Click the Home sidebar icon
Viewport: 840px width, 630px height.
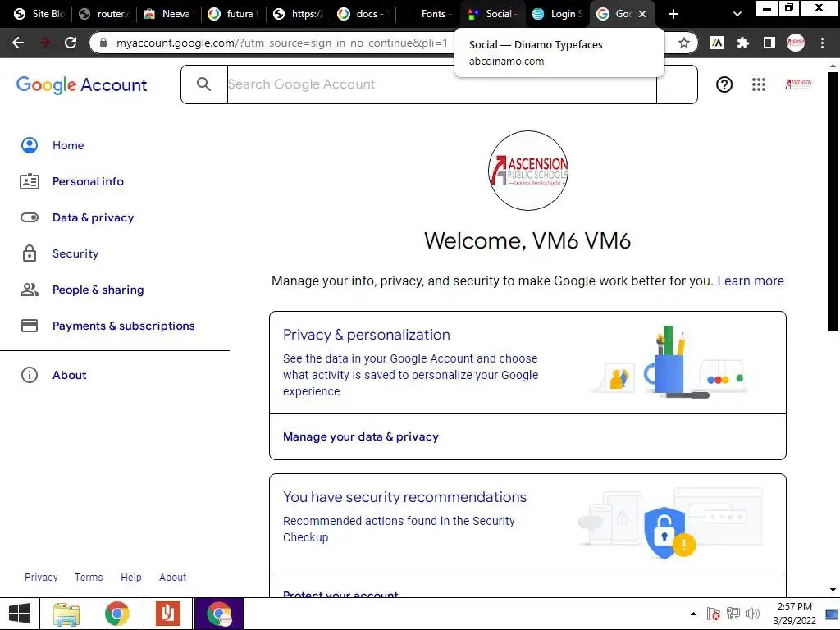30,145
